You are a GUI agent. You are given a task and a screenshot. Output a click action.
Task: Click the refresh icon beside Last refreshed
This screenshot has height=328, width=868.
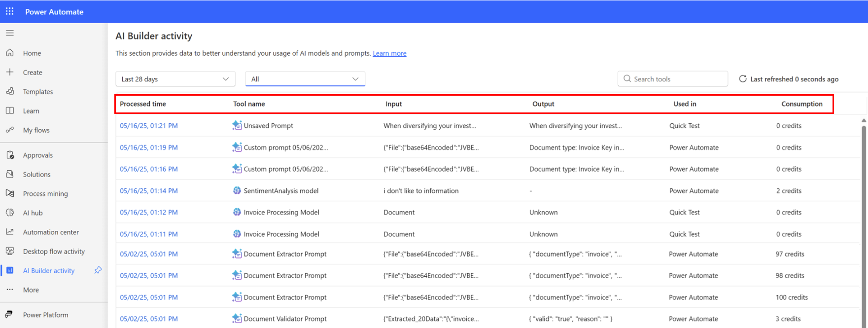743,79
